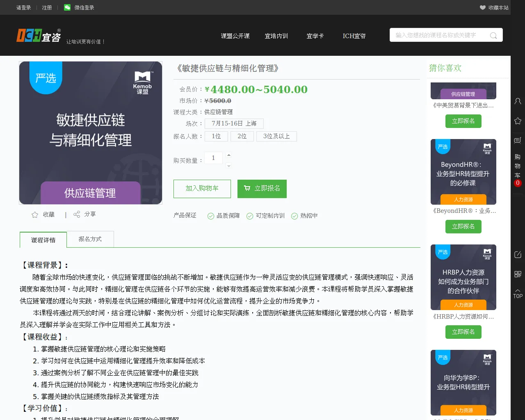This screenshot has height=420, width=525.
Task: Click the 加入购物车 button
Action: pos(202,189)
